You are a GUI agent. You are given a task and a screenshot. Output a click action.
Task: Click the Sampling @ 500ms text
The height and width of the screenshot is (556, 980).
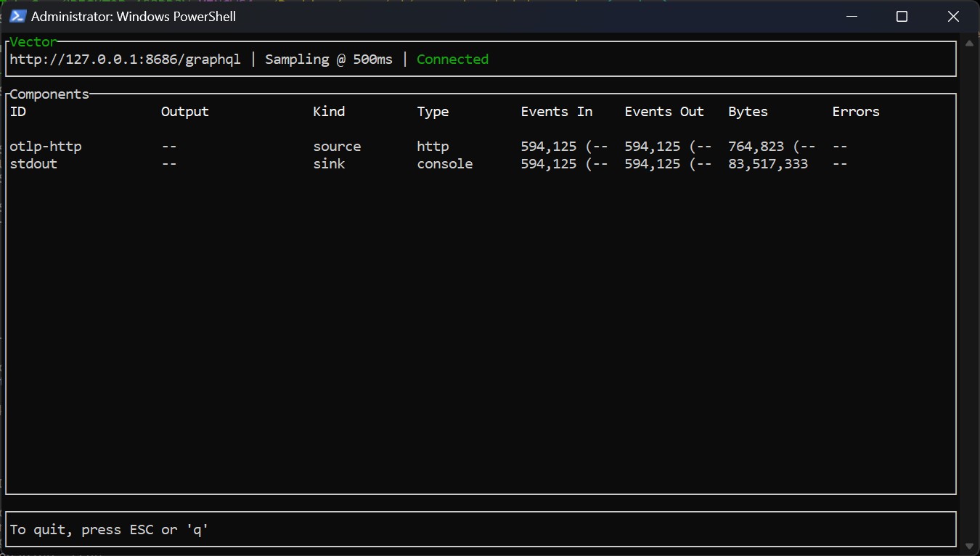tap(328, 60)
